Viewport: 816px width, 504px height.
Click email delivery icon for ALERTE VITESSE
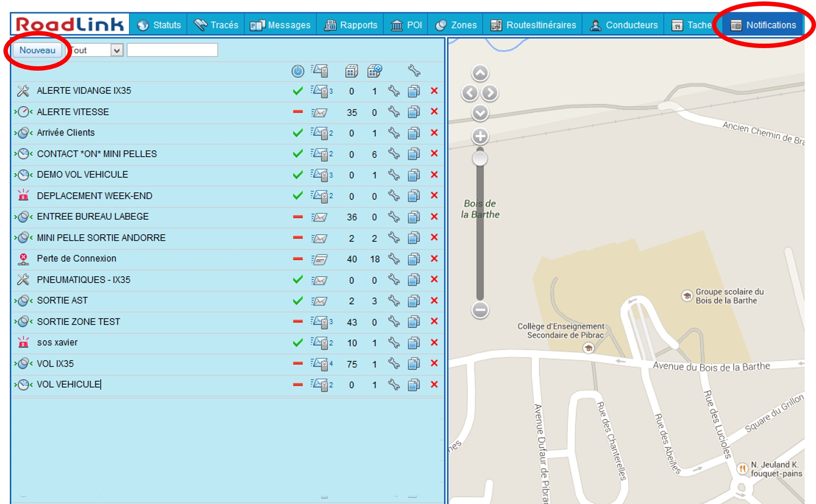(319, 112)
